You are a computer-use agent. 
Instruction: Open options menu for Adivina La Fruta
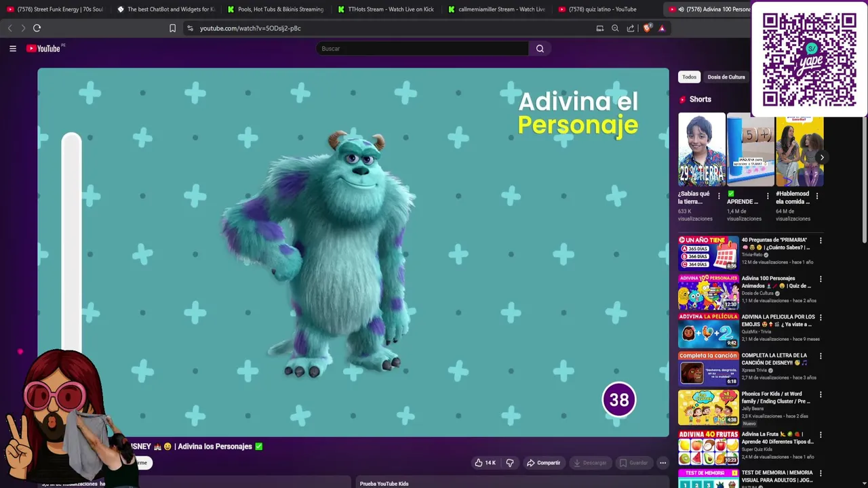(x=821, y=434)
